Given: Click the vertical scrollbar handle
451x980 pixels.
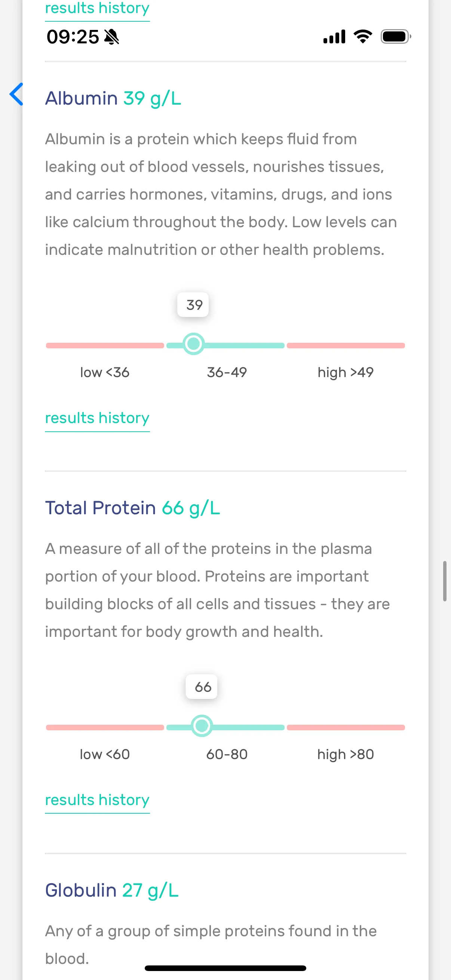Looking at the screenshot, I should [445, 581].
